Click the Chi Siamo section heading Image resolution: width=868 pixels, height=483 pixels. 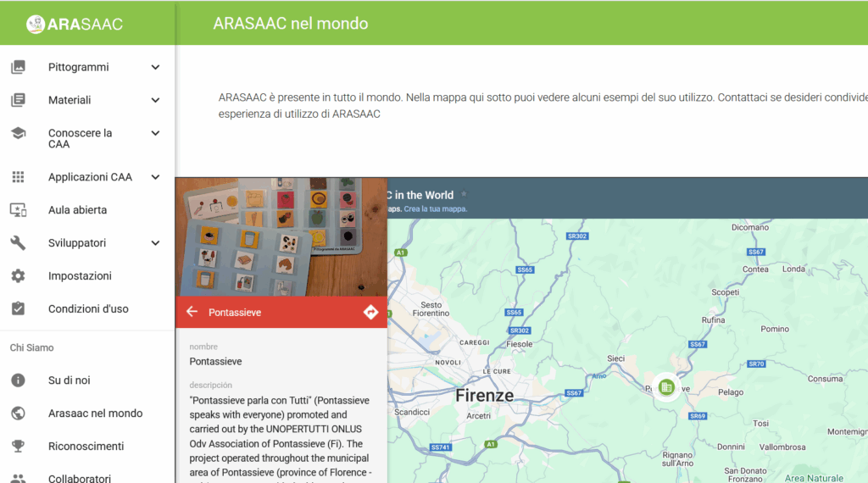31,347
